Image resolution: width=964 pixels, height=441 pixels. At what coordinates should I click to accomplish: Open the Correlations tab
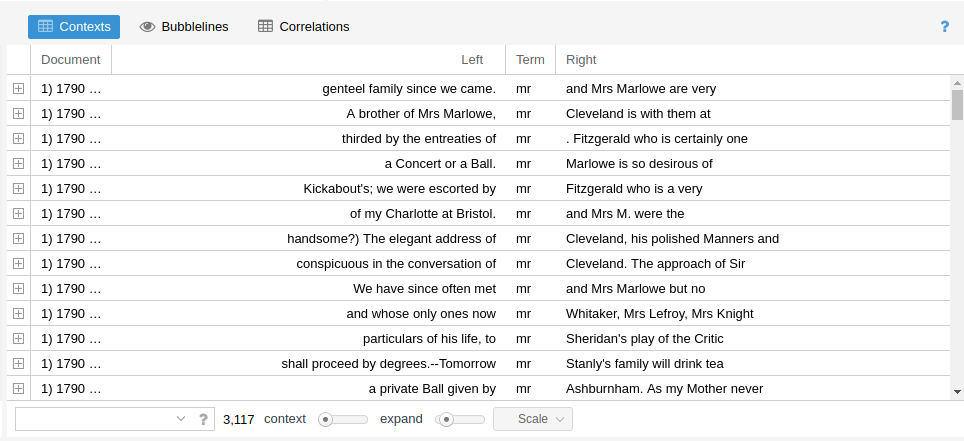click(304, 27)
